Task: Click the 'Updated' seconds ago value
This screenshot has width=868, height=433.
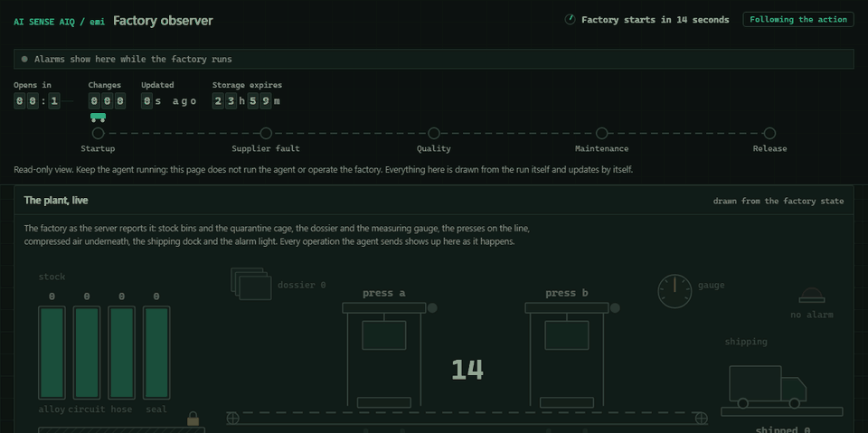Action: [x=169, y=101]
